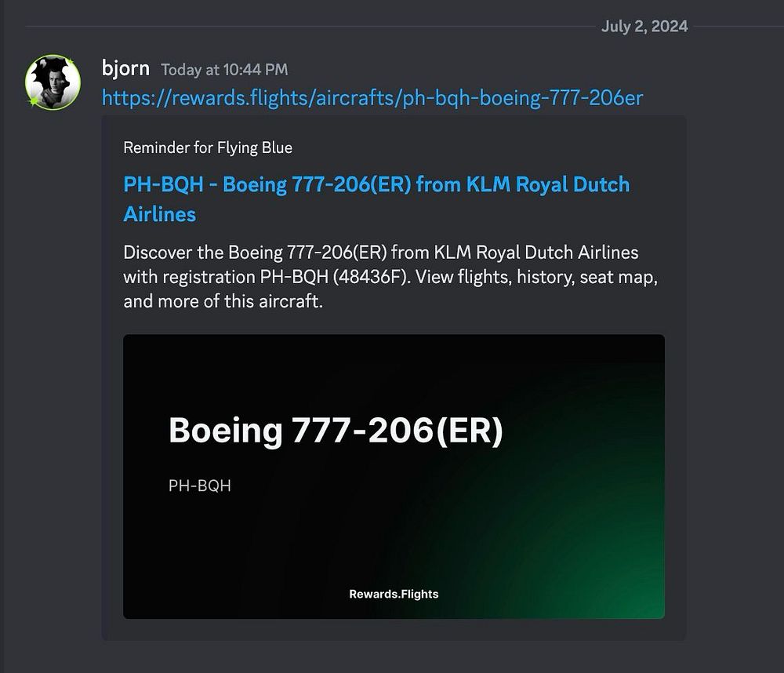Viewport: 784px width, 673px height.
Task: Click the Rewards.Flights logo text in the preview
Action: click(x=394, y=594)
